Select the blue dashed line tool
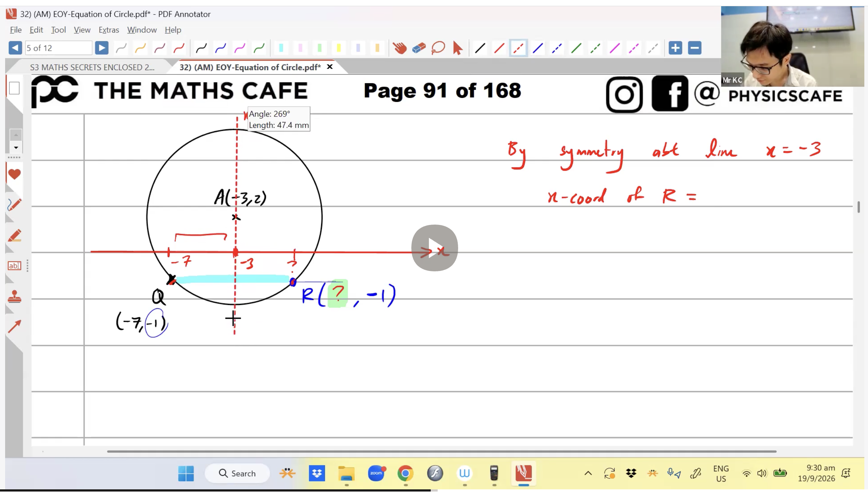Viewport: 868px width, 493px height. (557, 48)
